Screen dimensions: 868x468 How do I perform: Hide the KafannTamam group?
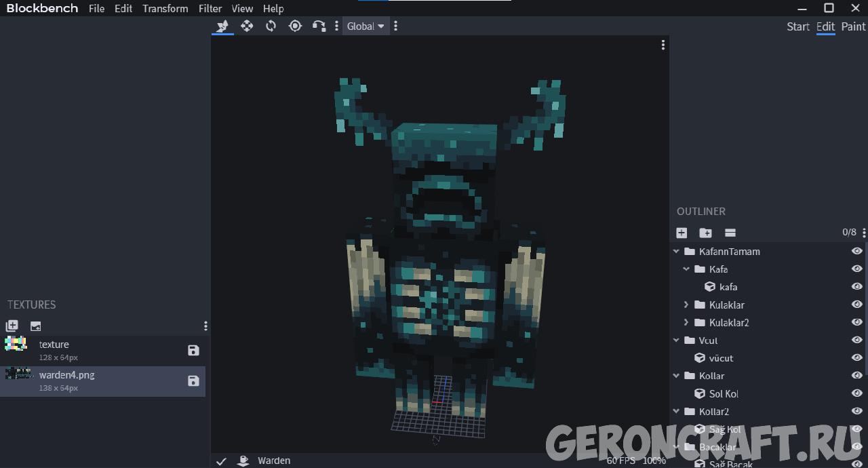pos(856,251)
